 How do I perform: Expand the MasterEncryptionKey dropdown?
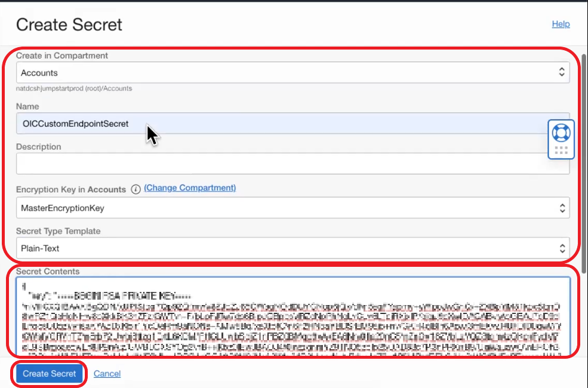[x=293, y=208]
